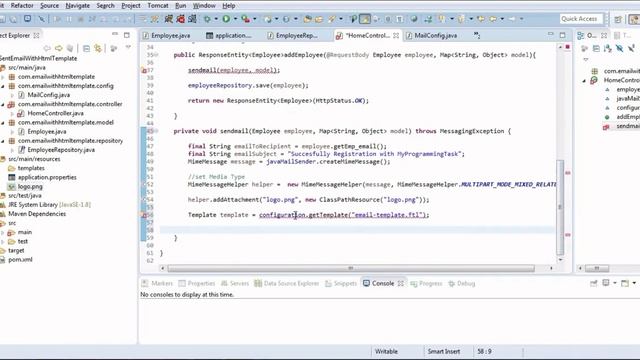
Task: Expand the com.emailwithhtmltemplate package
Action: [2, 77]
